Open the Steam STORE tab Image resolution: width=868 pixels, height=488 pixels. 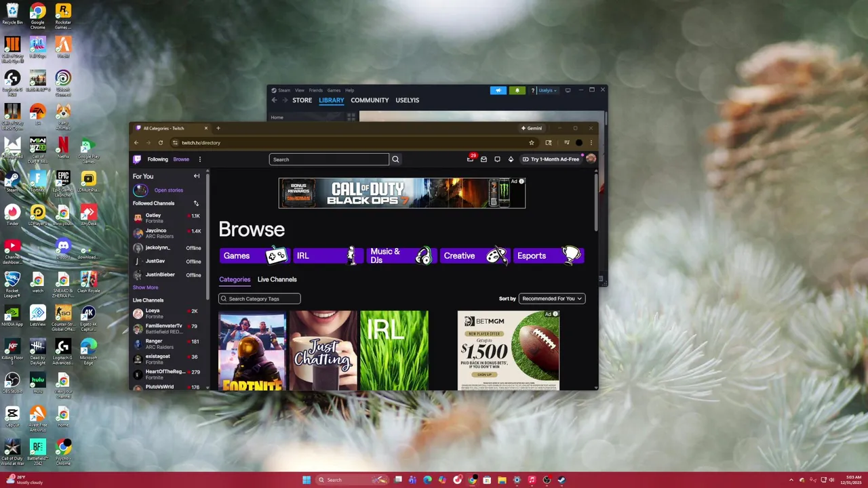(x=302, y=100)
